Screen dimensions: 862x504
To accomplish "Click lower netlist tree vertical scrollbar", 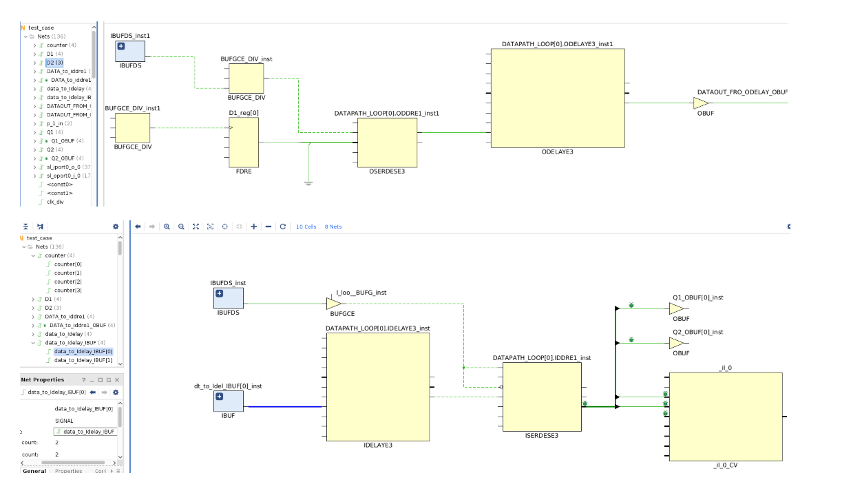I will [x=120, y=249].
